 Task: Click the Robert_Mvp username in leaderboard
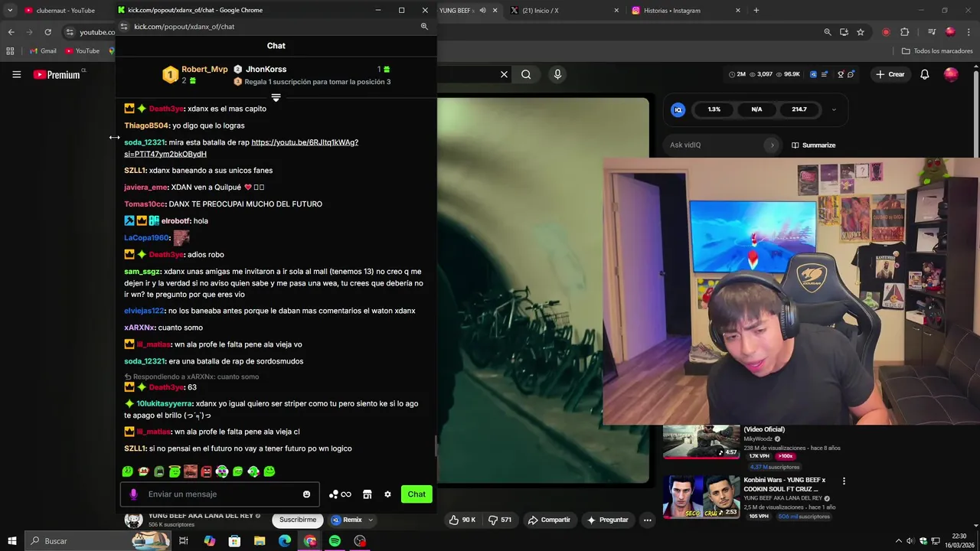[x=204, y=70]
